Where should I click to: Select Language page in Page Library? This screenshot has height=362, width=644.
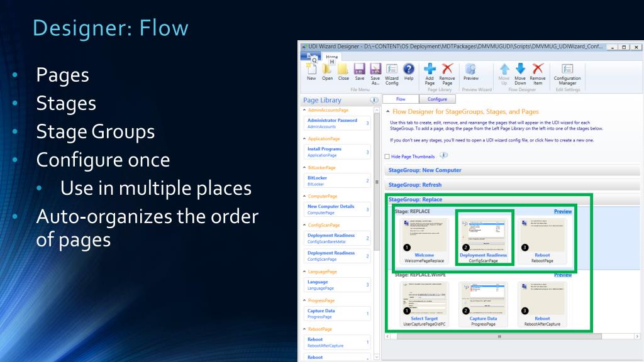[x=337, y=285]
